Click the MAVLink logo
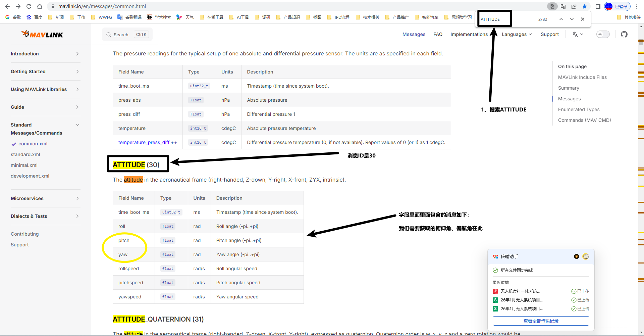The image size is (644, 336). point(42,34)
